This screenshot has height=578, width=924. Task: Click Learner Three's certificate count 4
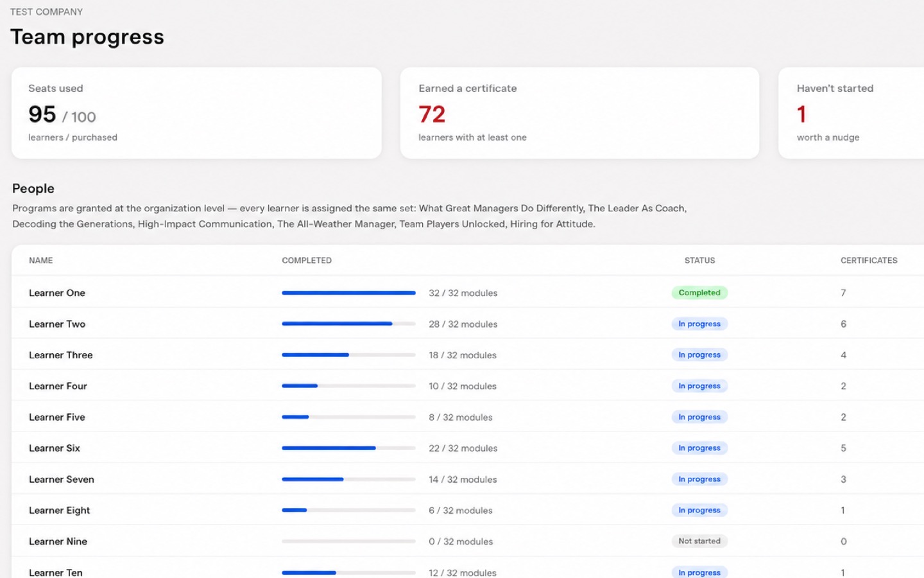[843, 355]
